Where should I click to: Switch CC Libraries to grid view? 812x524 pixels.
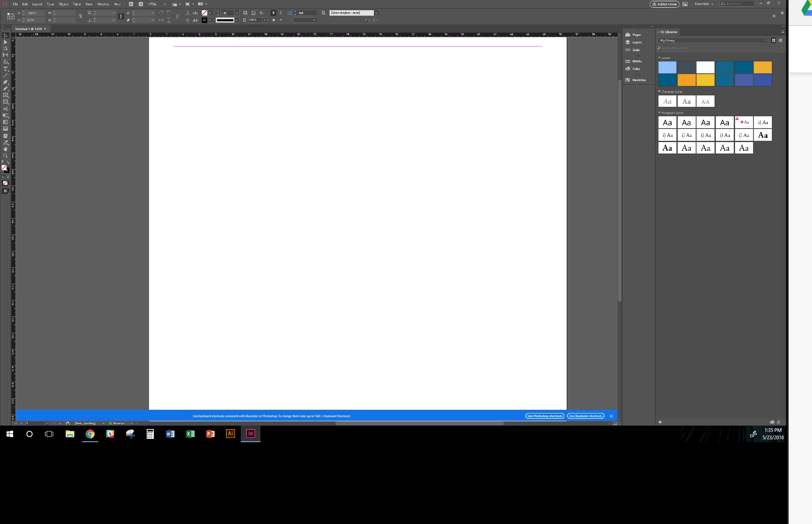tap(774, 40)
